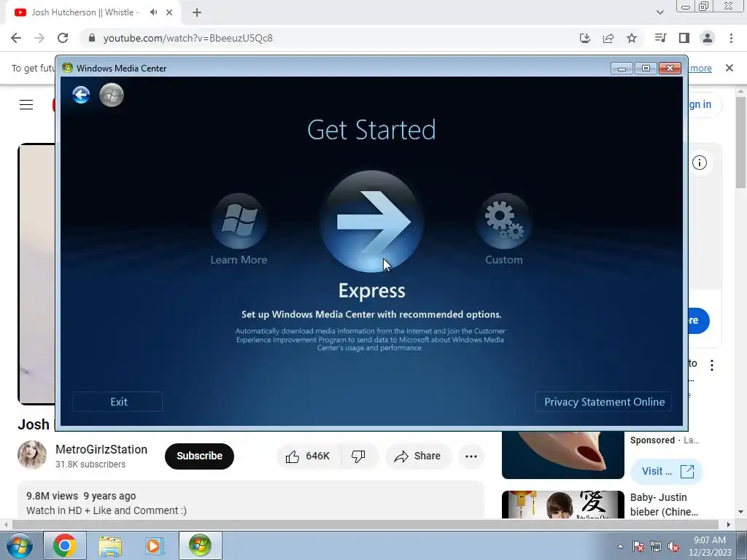Open Chrome from the taskbar
Image resolution: width=747 pixels, height=560 pixels.
65,545
